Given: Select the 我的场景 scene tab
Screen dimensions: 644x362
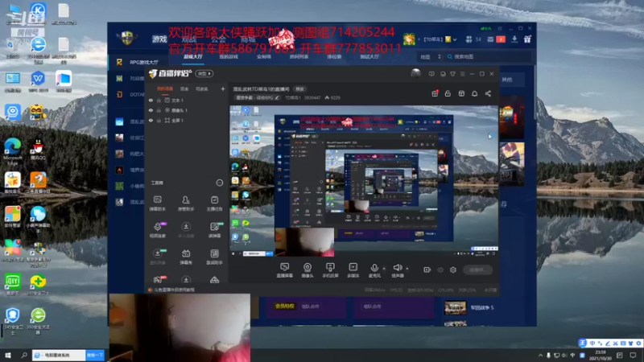Looking at the screenshot, I should pyautogui.click(x=165, y=88).
